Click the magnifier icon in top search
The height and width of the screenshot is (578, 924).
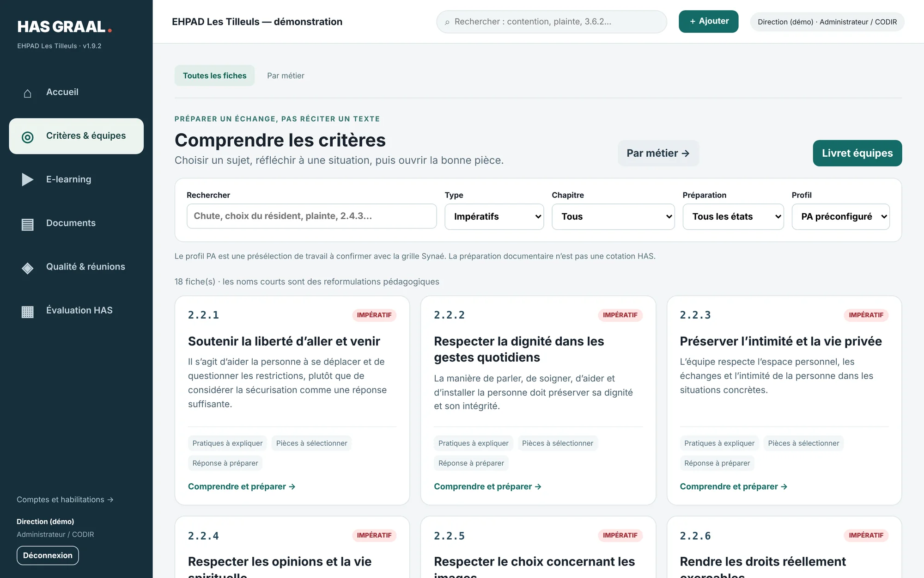[447, 22]
